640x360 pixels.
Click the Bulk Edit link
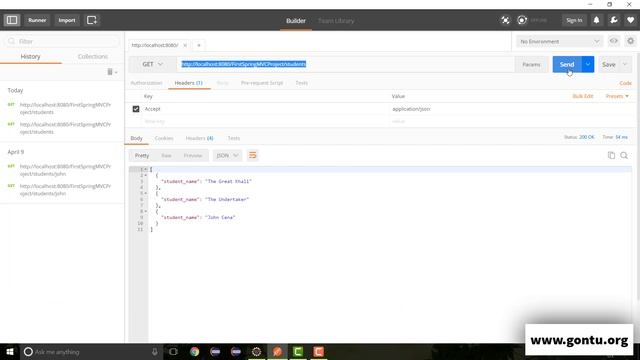pyautogui.click(x=582, y=96)
